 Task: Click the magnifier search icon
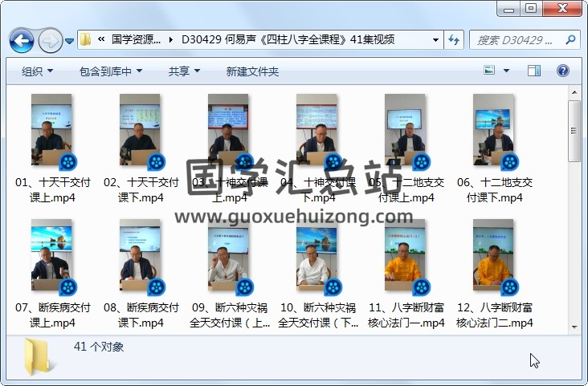570,39
